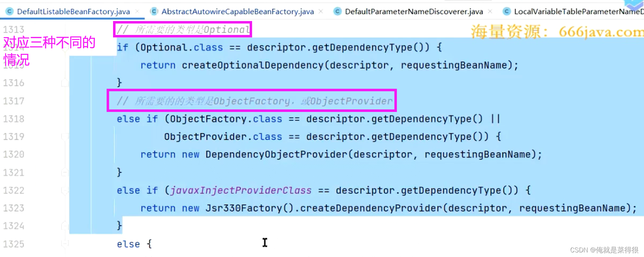Click line number 1313 in gutter
Viewport: 644px width, 257px height.
click(14, 29)
